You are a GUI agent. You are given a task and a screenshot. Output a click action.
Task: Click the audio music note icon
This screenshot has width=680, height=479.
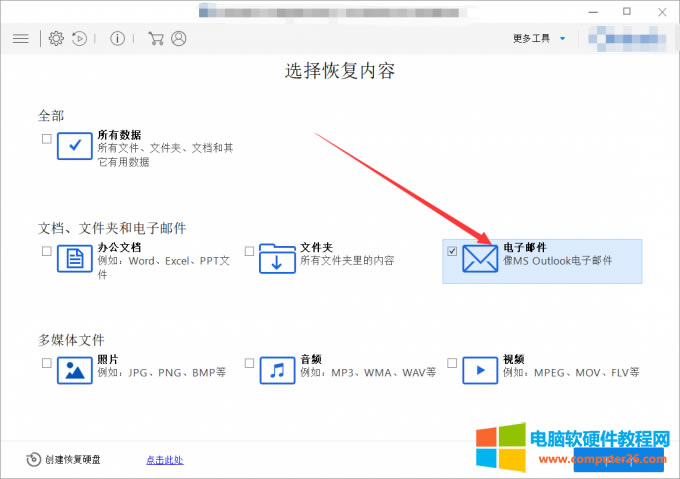(277, 369)
